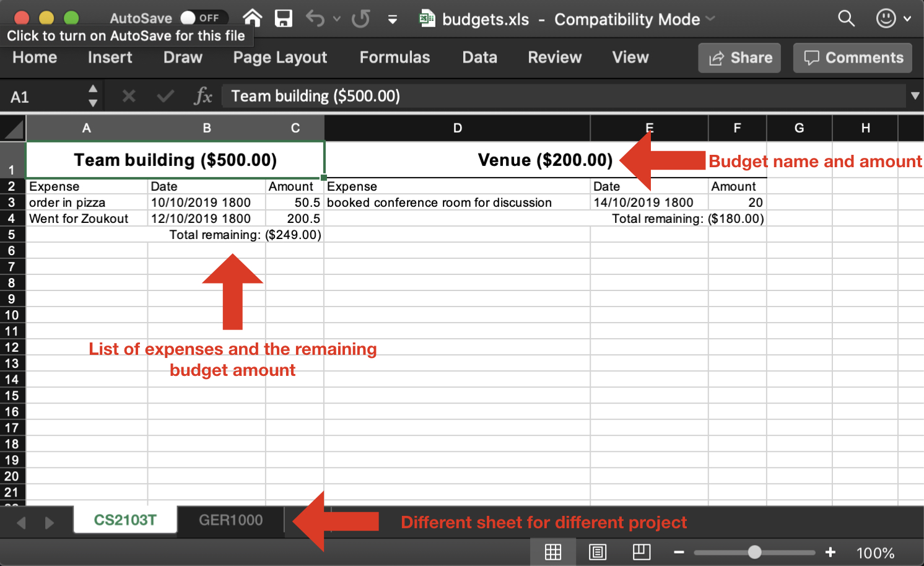Switch to Page Layout view icon
Image resolution: width=924 pixels, height=566 pixels.
click(x=597, y=552)
